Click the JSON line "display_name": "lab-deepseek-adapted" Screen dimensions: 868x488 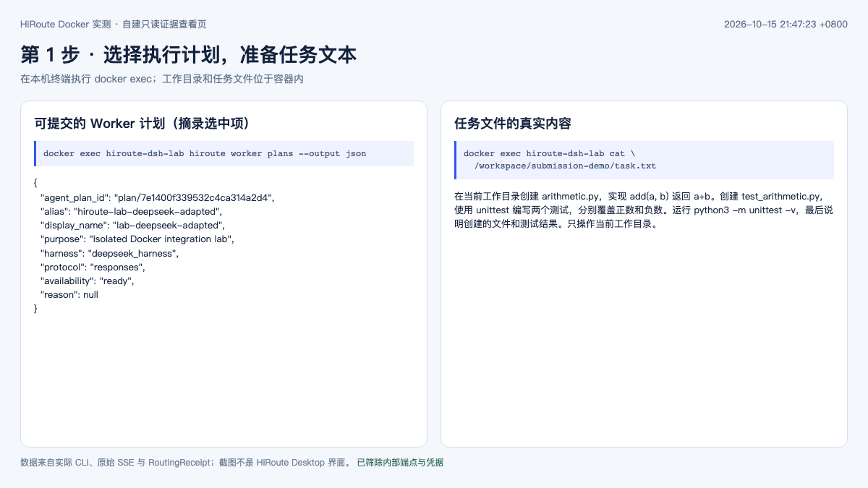(132, 225)
